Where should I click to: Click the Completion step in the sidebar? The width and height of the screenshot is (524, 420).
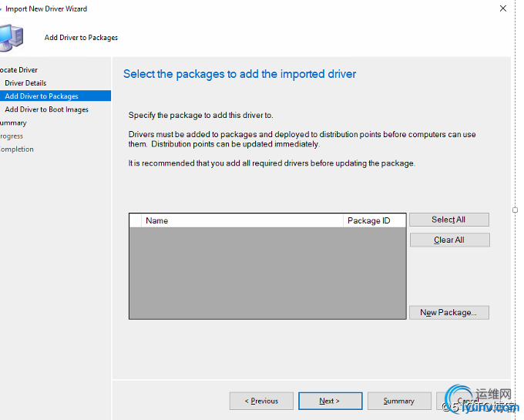click(17, 149)
